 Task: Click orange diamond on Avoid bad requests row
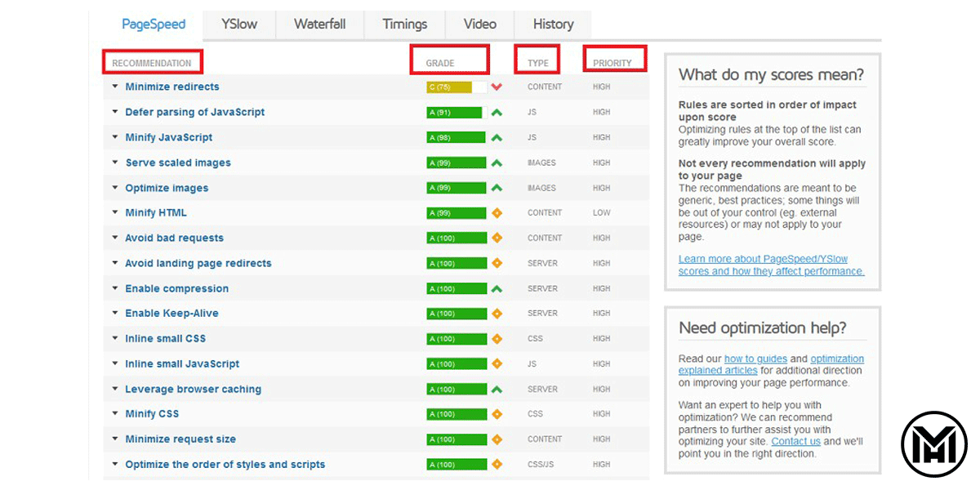coord(497,238)
